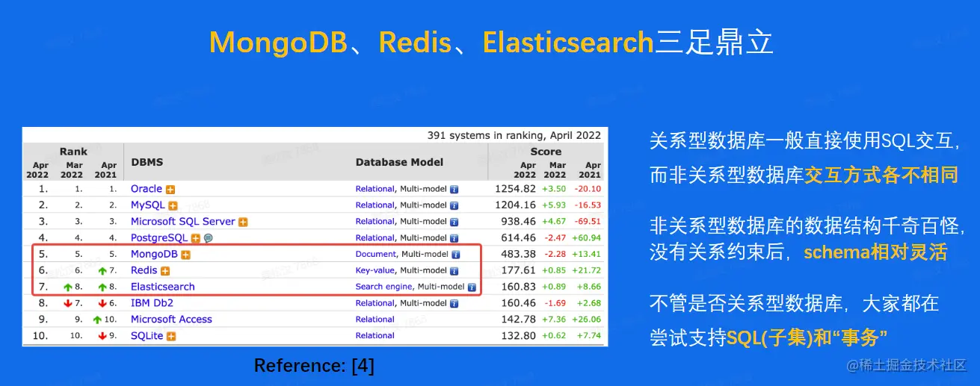Screen dimensions: 980x386
Task: Open the Microsoft Access link
Action: point(171,320)
